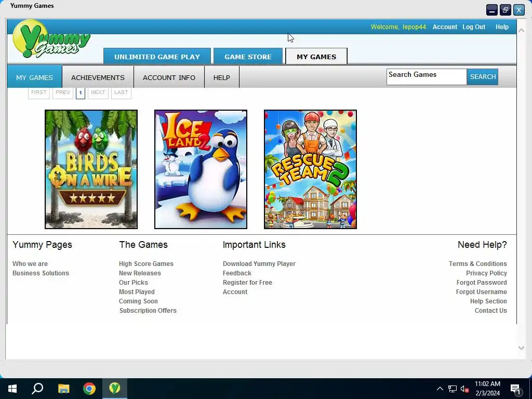The height and width of the screenshot is (399, 532).
Task: Open the Feedback link
Action: point(237,273)
